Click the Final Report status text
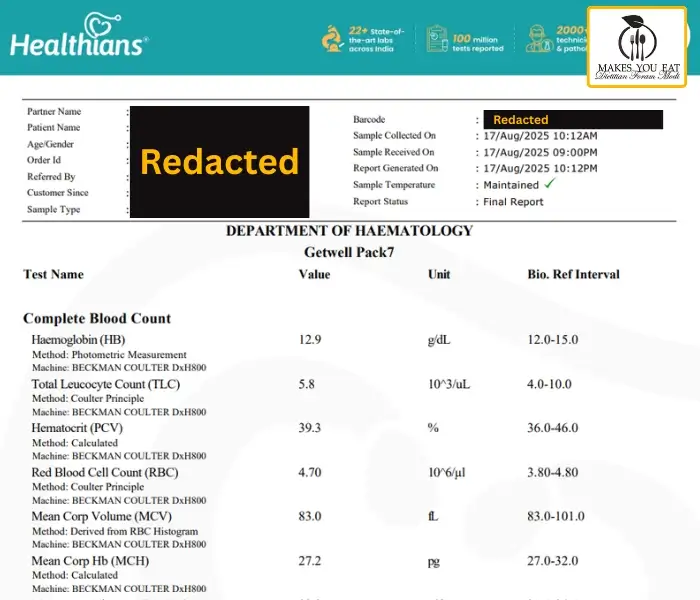This screenshot has width=700, height=600. point(514,202)
